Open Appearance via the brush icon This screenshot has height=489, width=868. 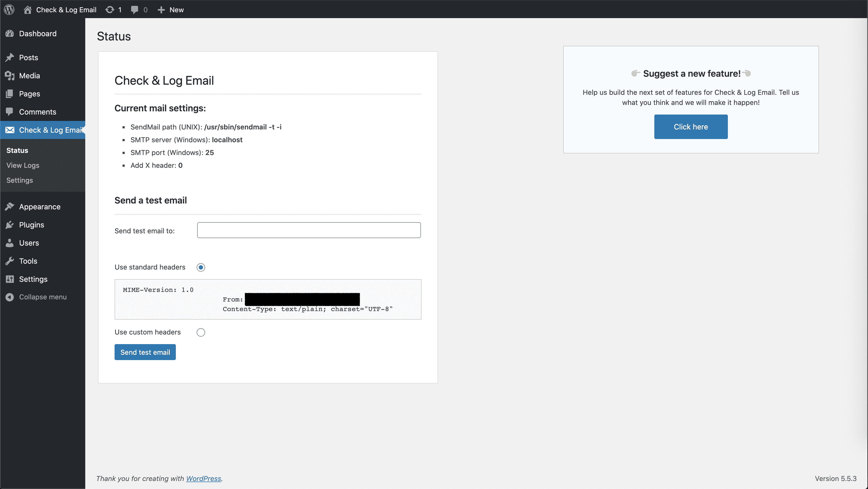pos(10,206)
